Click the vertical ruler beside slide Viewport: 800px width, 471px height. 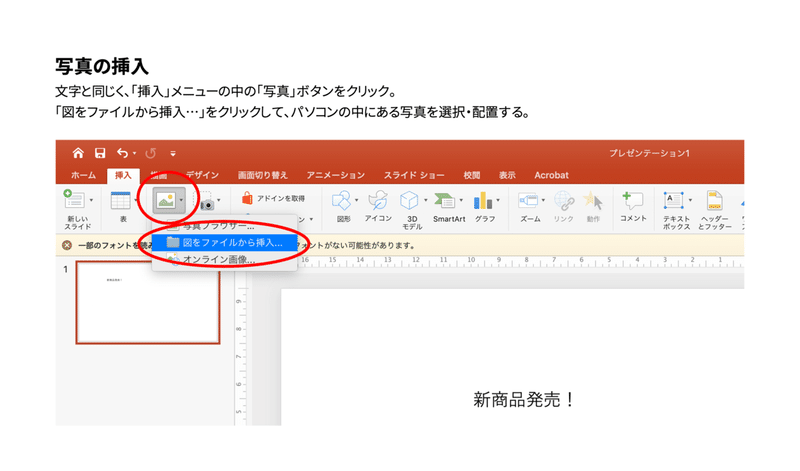tap(241, 357)
